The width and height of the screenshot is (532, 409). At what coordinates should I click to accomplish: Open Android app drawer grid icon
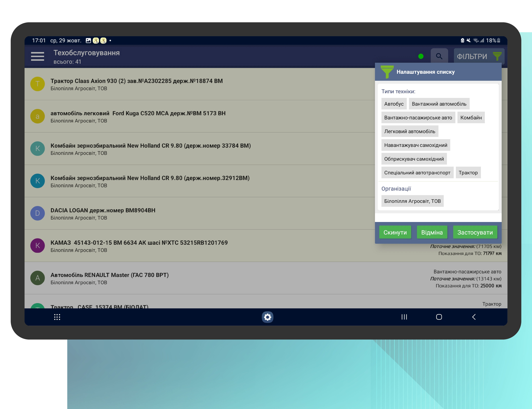(57, 317)
